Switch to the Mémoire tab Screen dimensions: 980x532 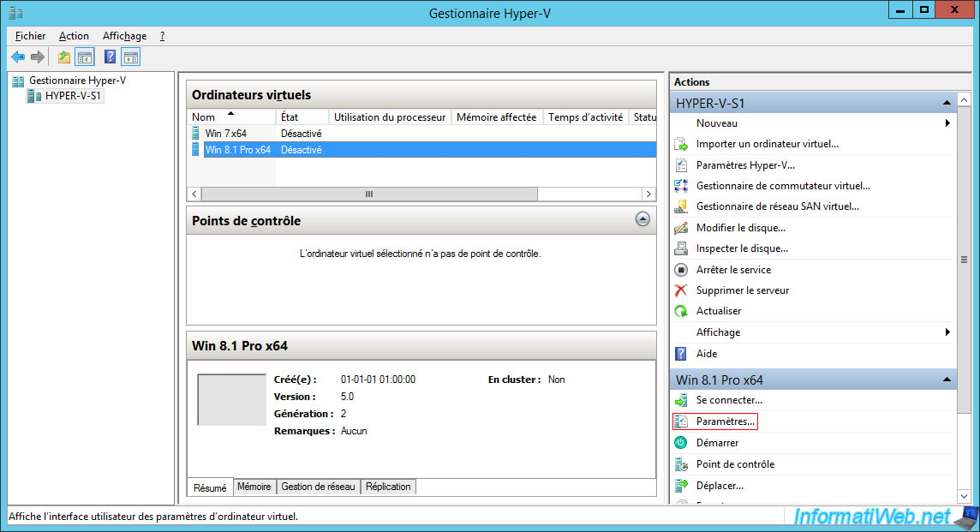tap(254, 487)
